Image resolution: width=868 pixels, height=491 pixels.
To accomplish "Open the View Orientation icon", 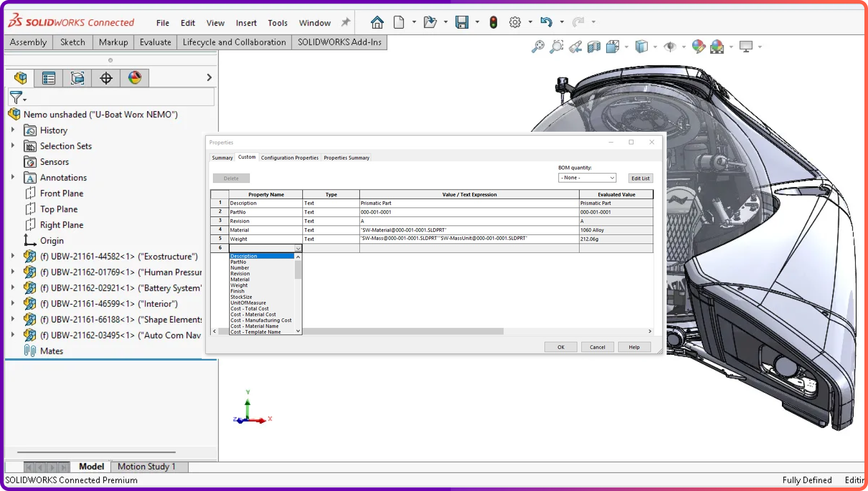I will coord(613,47).
